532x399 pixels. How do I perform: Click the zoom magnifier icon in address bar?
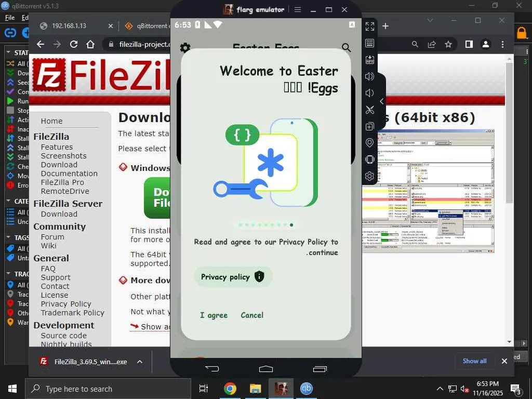415,44
